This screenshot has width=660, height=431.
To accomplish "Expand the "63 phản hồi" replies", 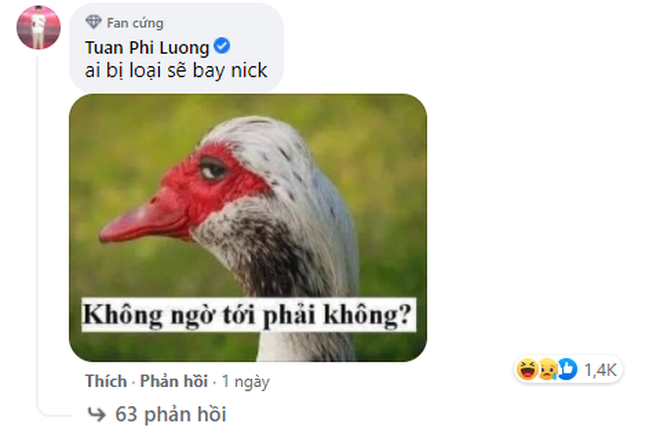I will 170,414.
